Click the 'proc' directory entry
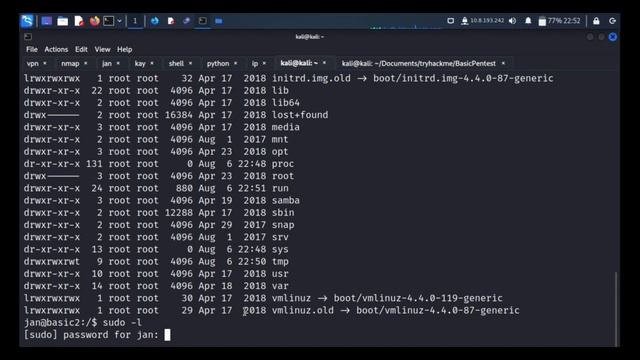640x360 pixels. (x=283, y=164)
